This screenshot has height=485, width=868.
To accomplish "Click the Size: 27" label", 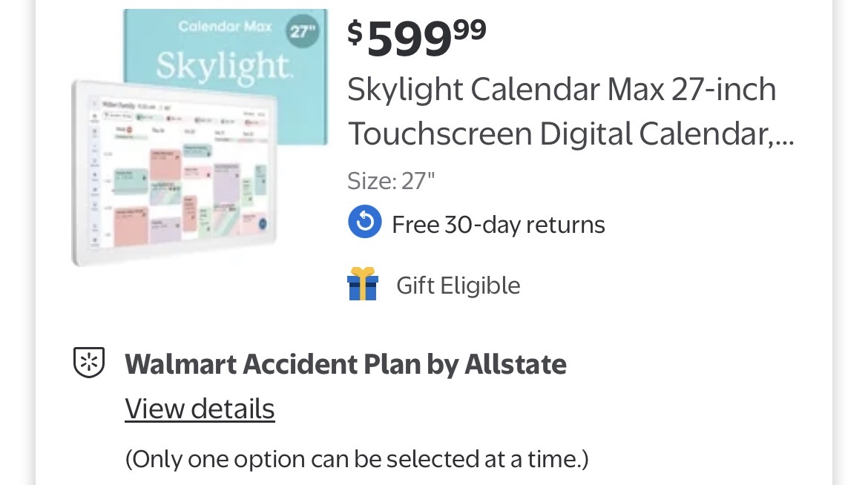I will click(390, 181).
